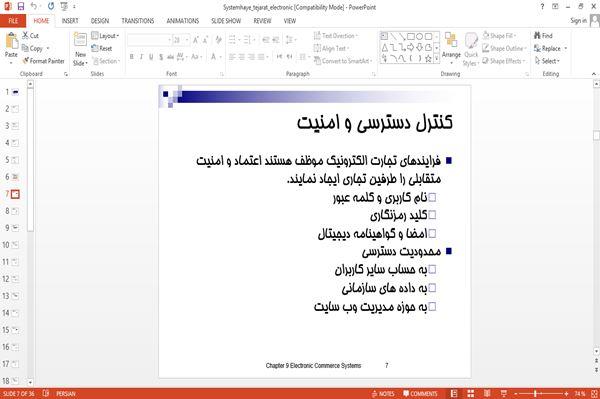Image resolution: width=600 pixels, height=399 pixels.
Task: Switch to the ANIMATIONS tab
Action: pos(183,21)
